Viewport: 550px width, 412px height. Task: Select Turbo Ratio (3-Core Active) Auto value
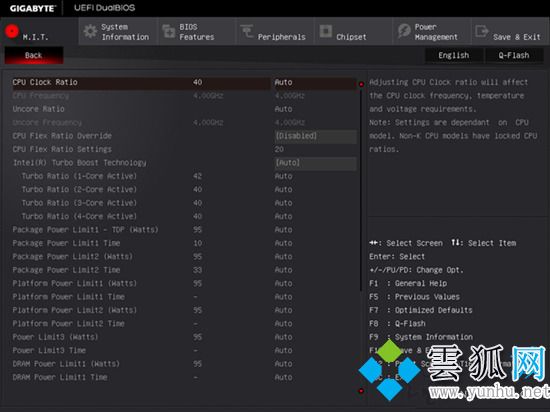(283, 203)
